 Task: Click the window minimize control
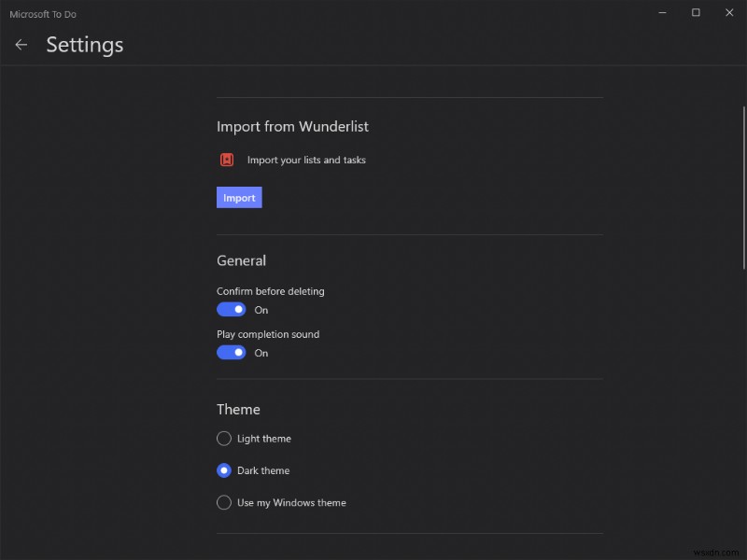click(662, 13)
